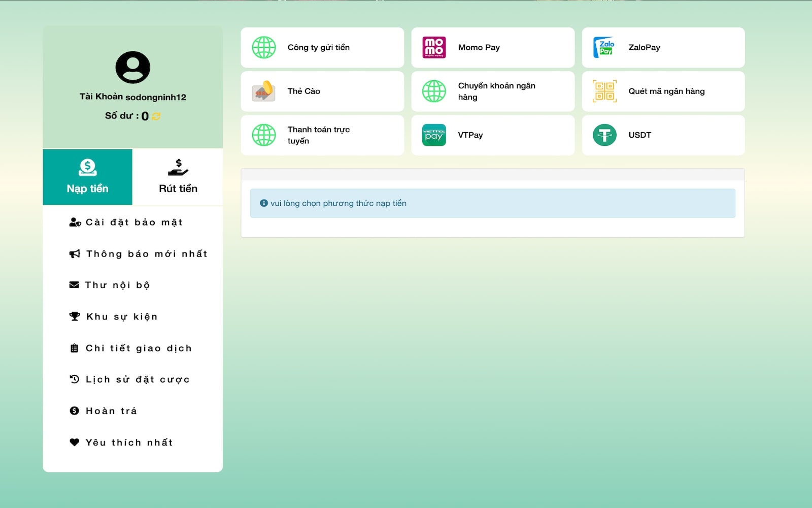Choose ZaloPay as deposit method
Image resolution: width=812 pixels, height=508 pixels.
[663, 47]
